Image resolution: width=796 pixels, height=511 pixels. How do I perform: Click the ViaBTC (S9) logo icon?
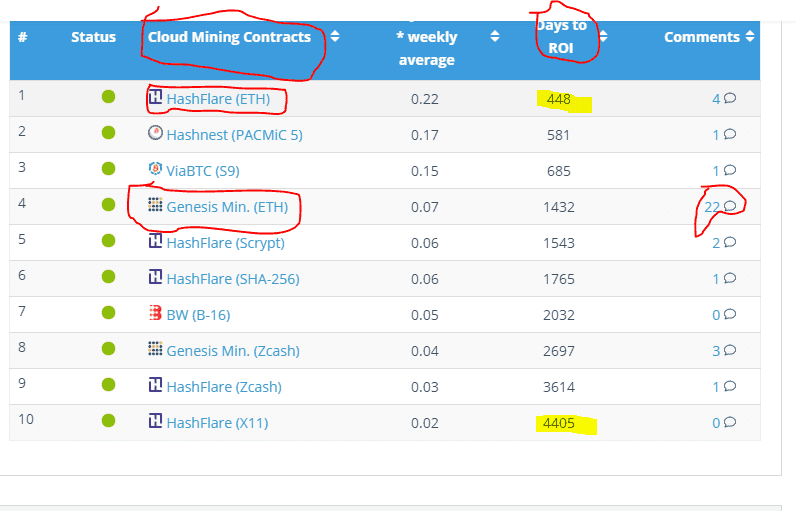(155, 168)
